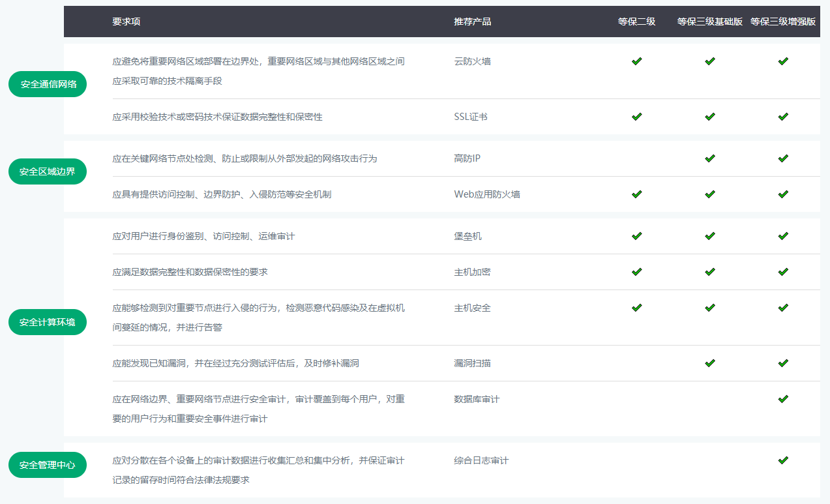Click requirement starting 应对分散在各个设备上的审计数据
The image size is (830, 504).
click(258, 470)
